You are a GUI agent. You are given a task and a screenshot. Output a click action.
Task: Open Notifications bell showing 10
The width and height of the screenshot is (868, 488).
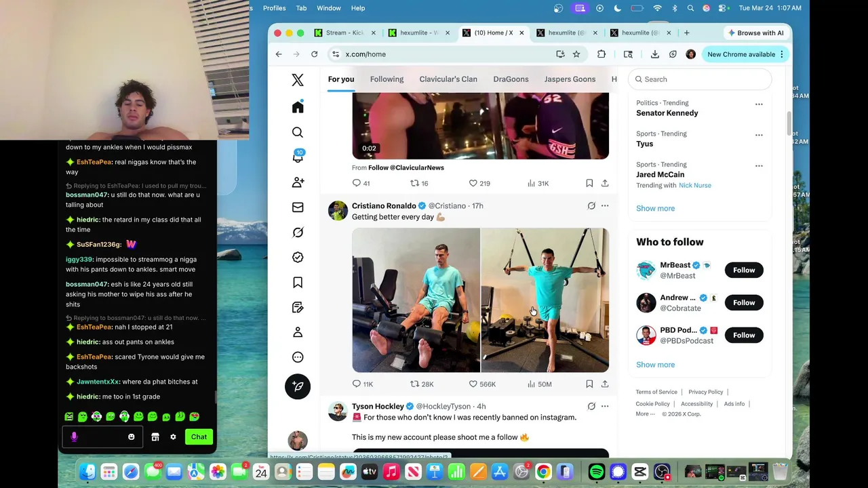coord(298,157)
